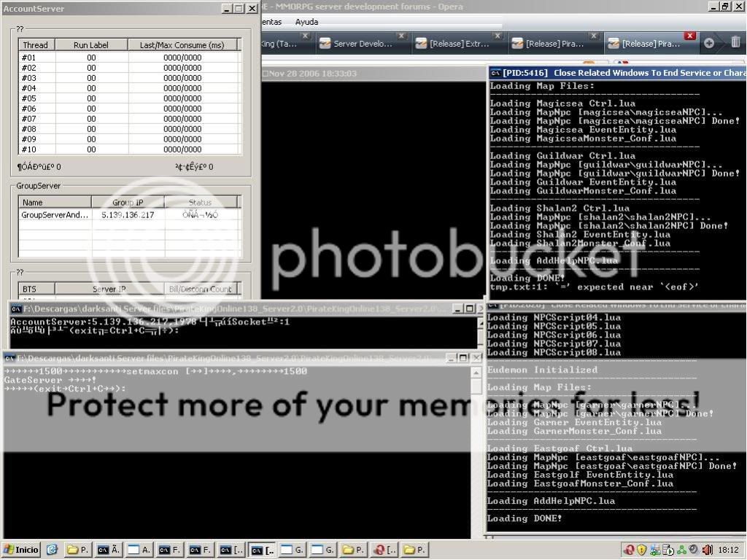Image resolution: width=747 pixels, height=560 pixels.
Task: Click the Internet Explorer quick launch icon
Action: tap(52, 550)
